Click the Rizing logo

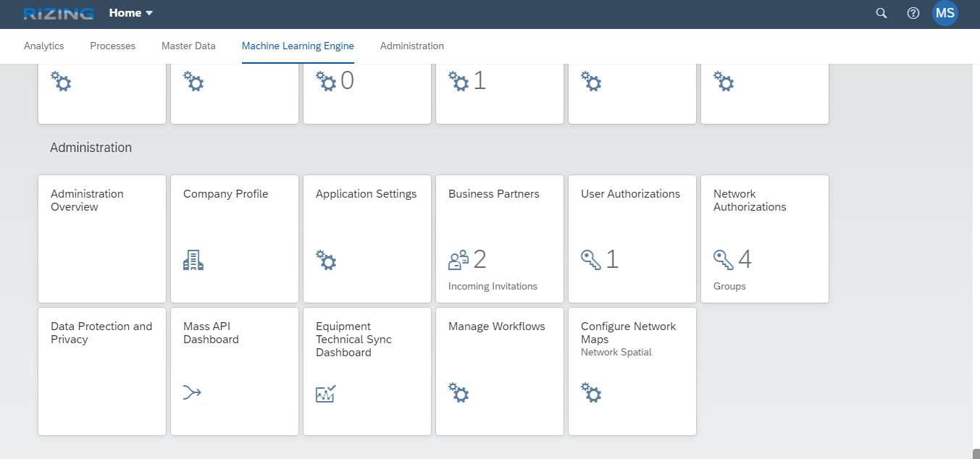[x=59, y=13]
